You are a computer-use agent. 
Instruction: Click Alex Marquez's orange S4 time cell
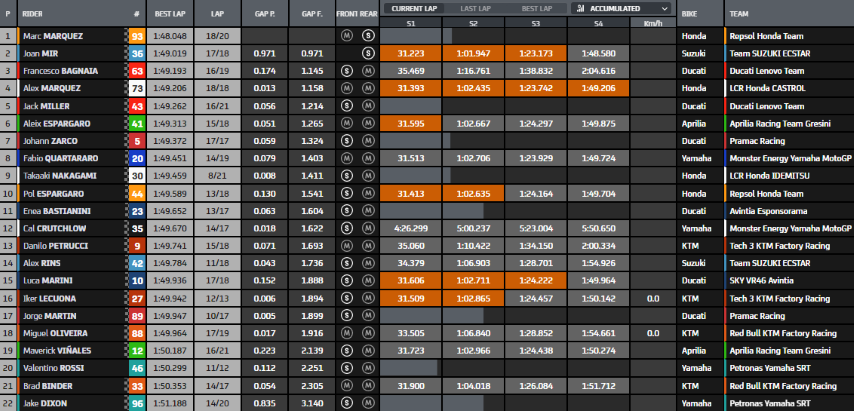click(x=597, y=88)
